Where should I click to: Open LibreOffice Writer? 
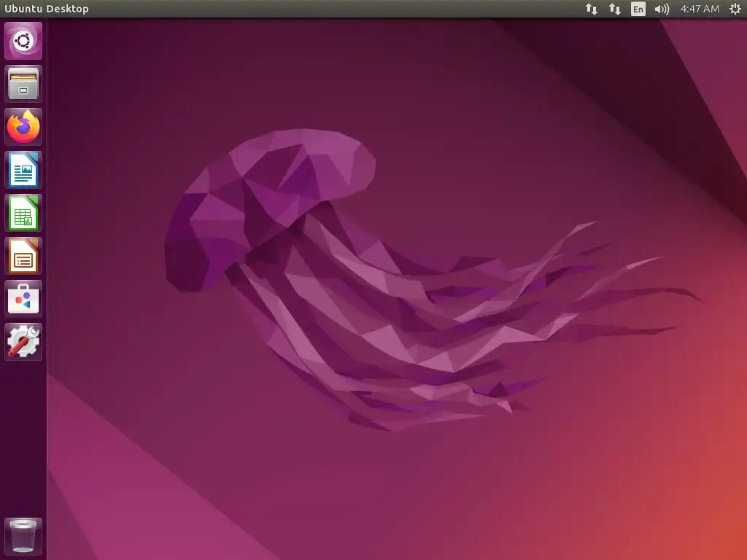[x=23, y=170]
